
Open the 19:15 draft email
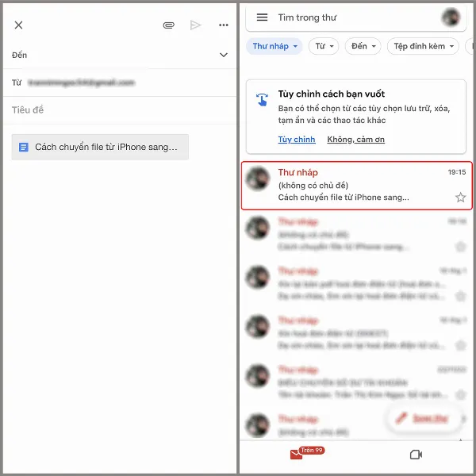pyautogui.click(x=357, y=186)
